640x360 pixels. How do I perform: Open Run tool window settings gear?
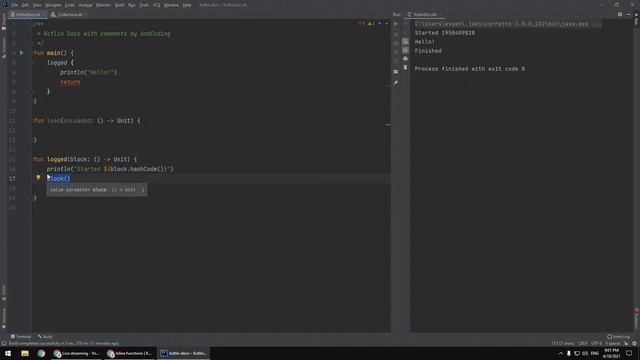(x=620, y=15)
